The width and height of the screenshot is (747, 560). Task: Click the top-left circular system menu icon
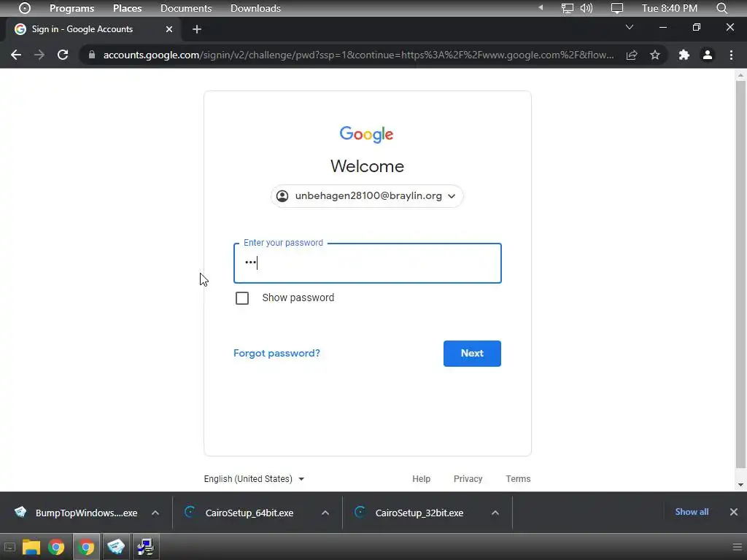(25, 8)
